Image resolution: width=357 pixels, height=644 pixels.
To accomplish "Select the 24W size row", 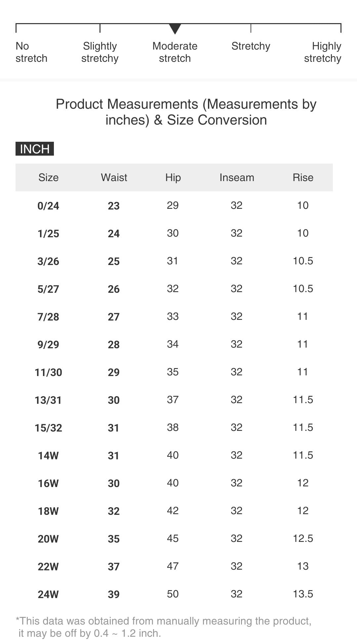I will [x=48, y=594].
